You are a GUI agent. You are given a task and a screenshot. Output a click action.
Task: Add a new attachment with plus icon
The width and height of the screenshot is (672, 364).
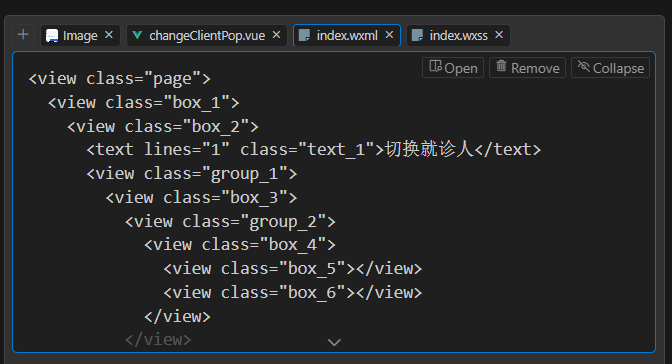click(x=23, y=35)
